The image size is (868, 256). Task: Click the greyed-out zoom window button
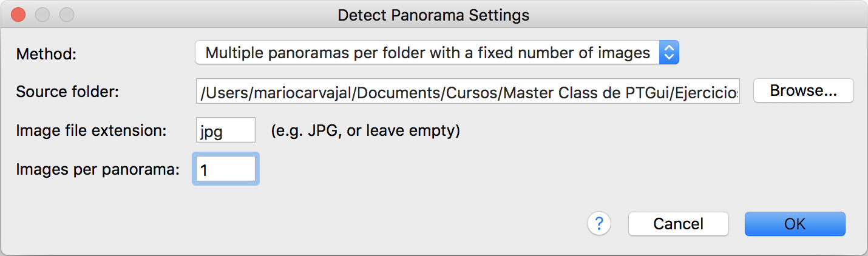[66, 14]
